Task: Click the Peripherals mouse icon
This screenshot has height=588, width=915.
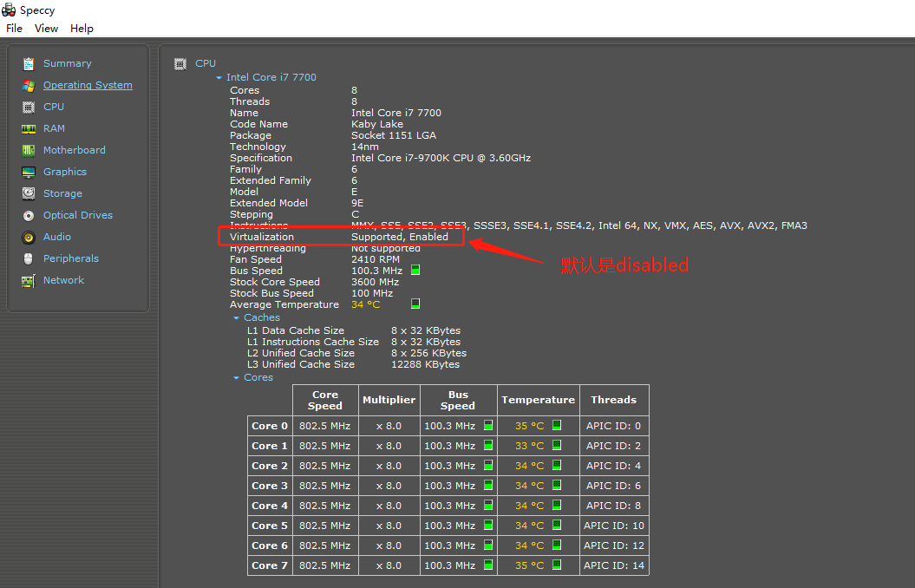Action: pyautogui.click(x=28, y=258)
